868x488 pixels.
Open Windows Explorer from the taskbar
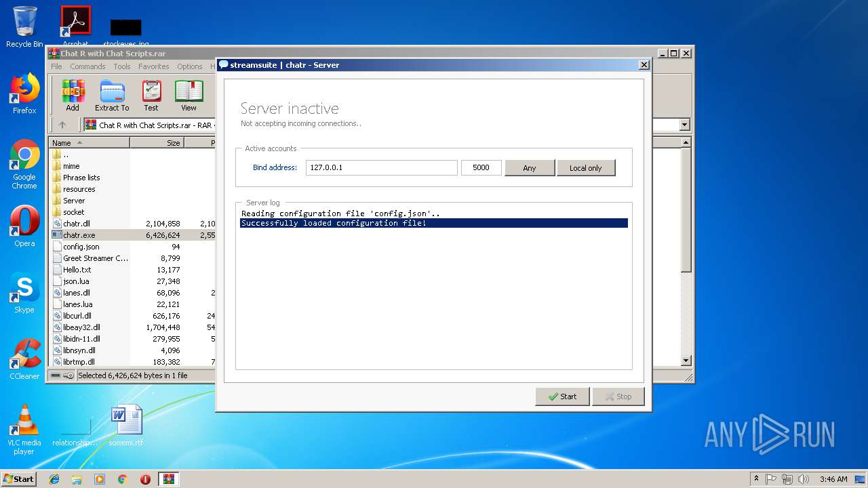pyautogui.click(x=77, y=479)
